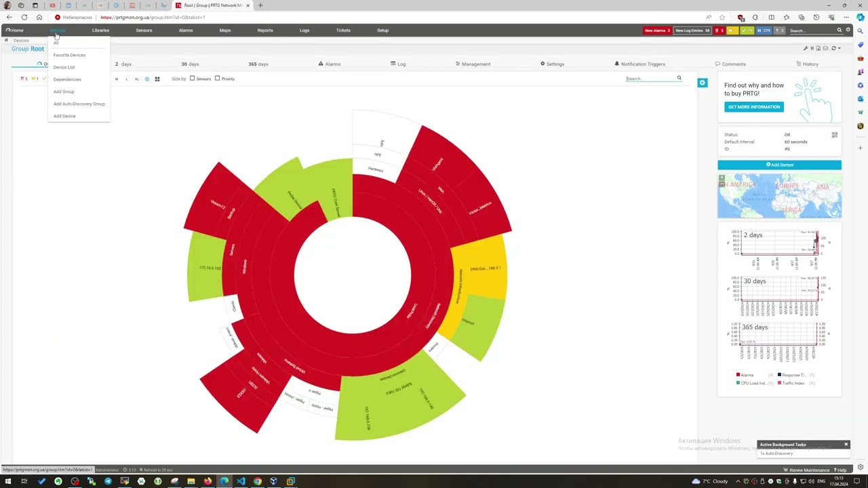Enable Size by Sensors checkbox
868x488 pixels.
pos(192,79)
